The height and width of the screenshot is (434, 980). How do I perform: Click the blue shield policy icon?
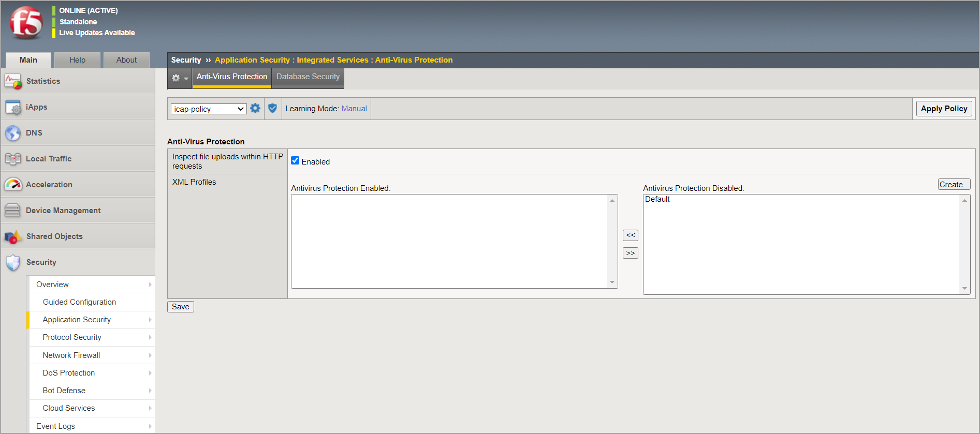(273, 109)
